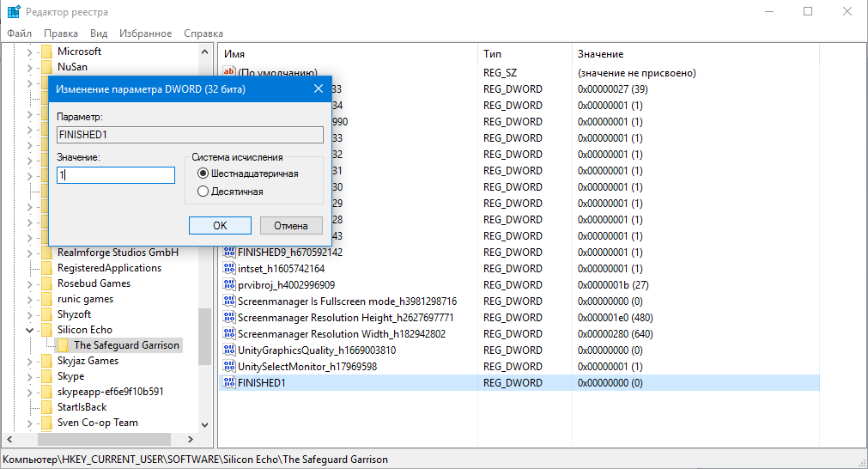
Task: Click the intset_h1605742164 DWORD icon
Action: 229,269
